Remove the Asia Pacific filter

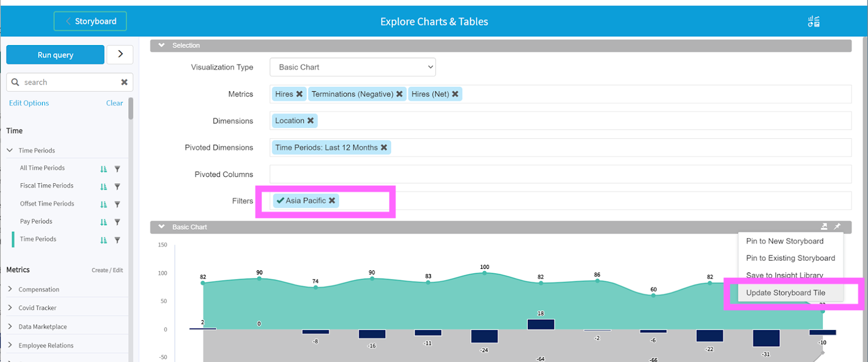pyautogui.click(x=332, y=201)
